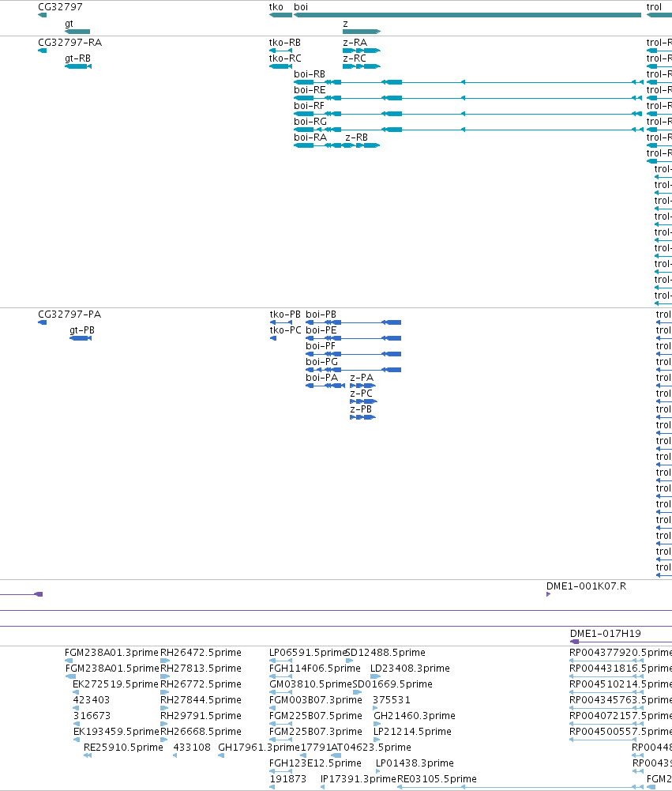Screen dimensions: 672x791
Task: Select the CG32797-PA protein feature
Action: [43, 322]
